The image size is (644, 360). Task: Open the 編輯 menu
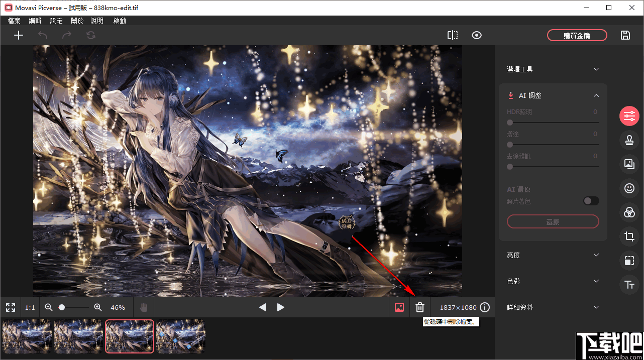point(35,21)
